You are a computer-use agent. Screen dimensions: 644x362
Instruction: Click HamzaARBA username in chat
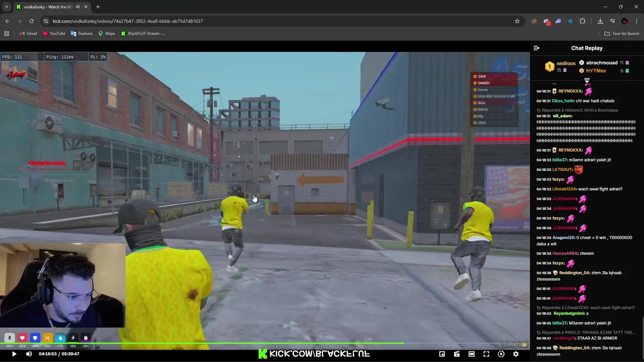point(566,253)
